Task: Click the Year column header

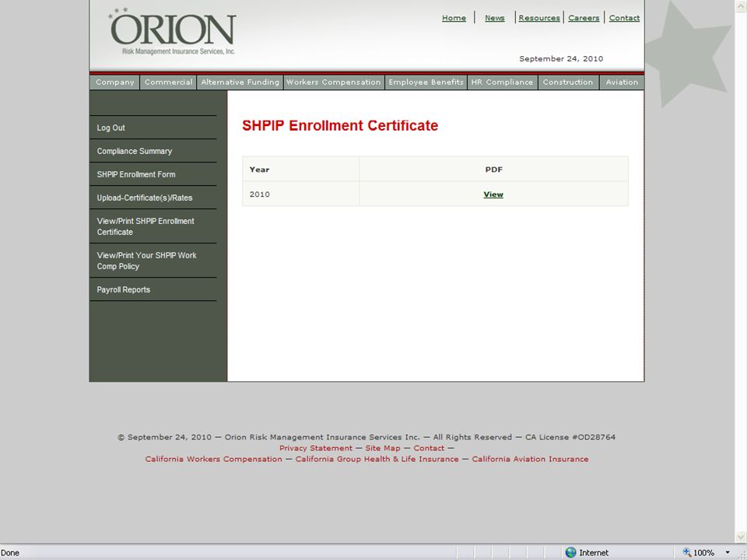Action: pyautogui.click(x=300, y=169)
